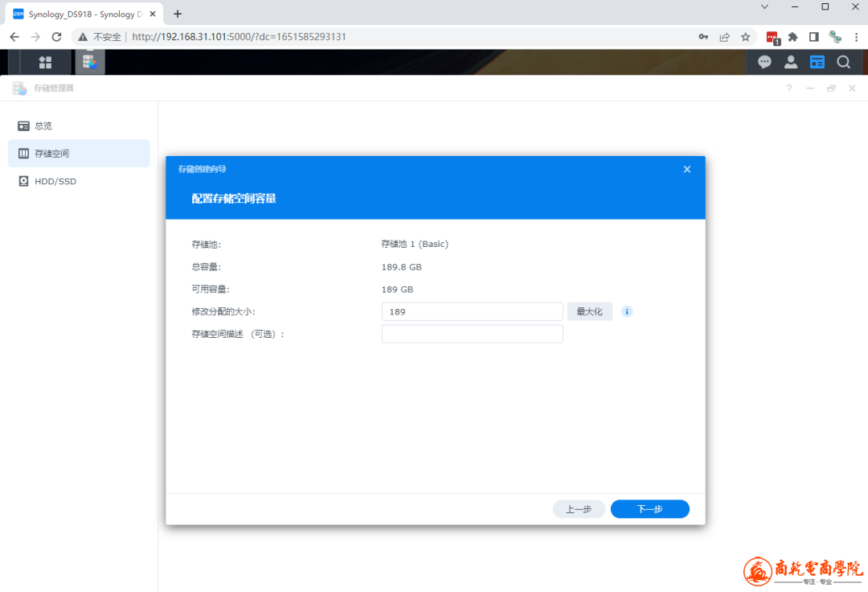This screenshot has width=868, height=592.
Task: Click the Storage Manager taskbar icon
Action: point(90,62)
